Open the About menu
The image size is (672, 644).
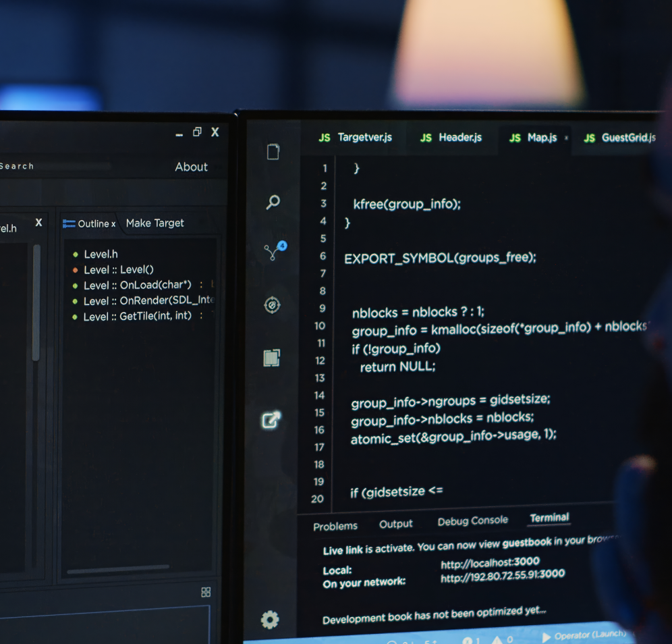(x=192, y=167)
